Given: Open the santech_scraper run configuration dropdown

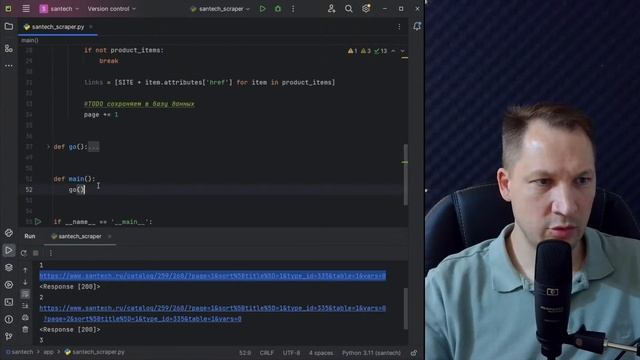Looking at the screenshot, I should tap(220, 9).
